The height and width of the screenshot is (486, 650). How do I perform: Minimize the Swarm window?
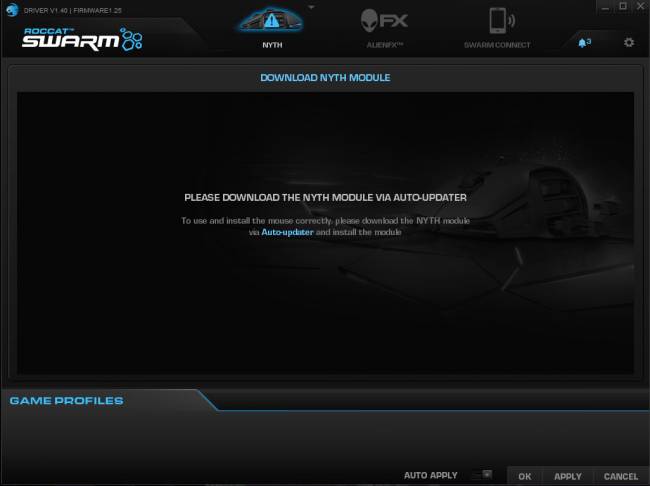603,6
